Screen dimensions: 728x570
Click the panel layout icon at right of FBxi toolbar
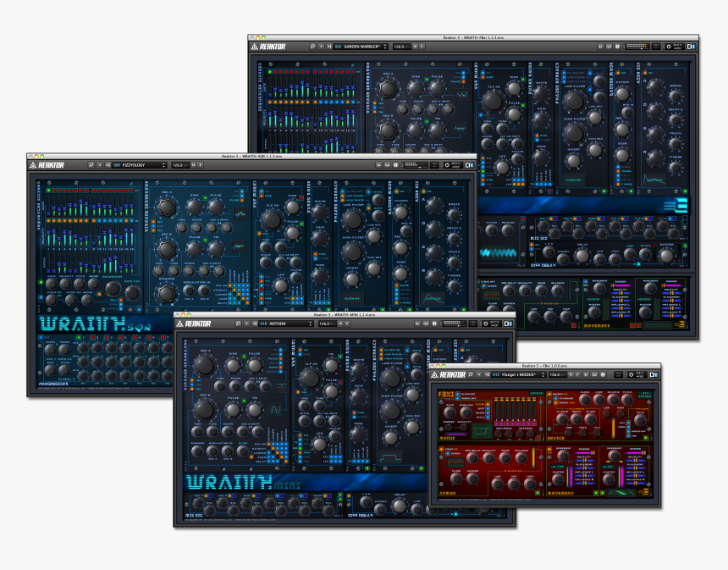coord(654,374)
